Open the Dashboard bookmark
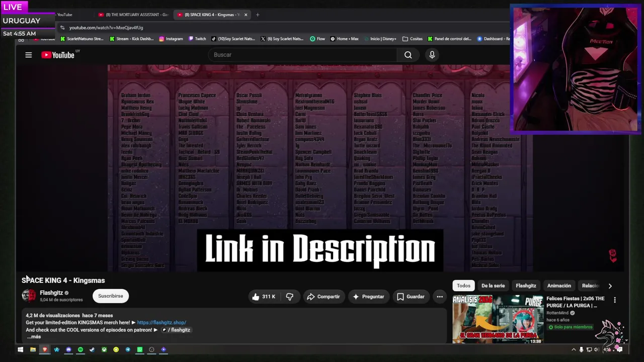 (493, 39)
